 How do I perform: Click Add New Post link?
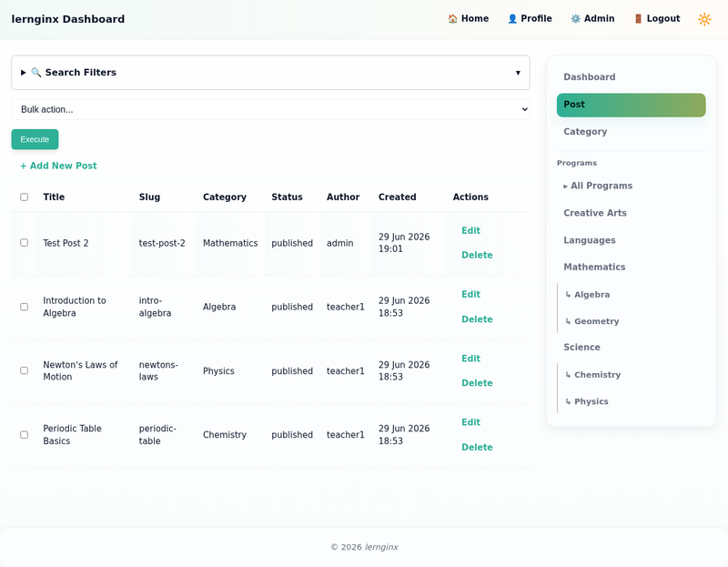58,166
